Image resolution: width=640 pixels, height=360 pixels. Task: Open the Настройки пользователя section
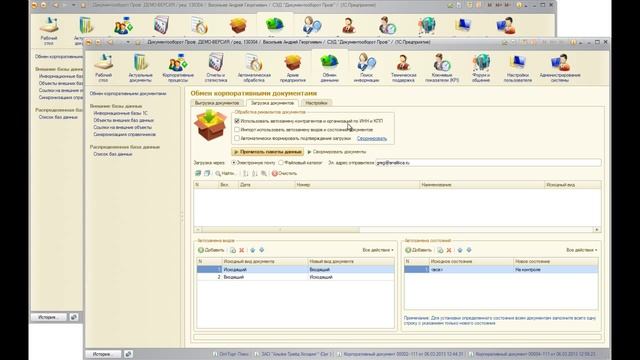tap(518, 68)
